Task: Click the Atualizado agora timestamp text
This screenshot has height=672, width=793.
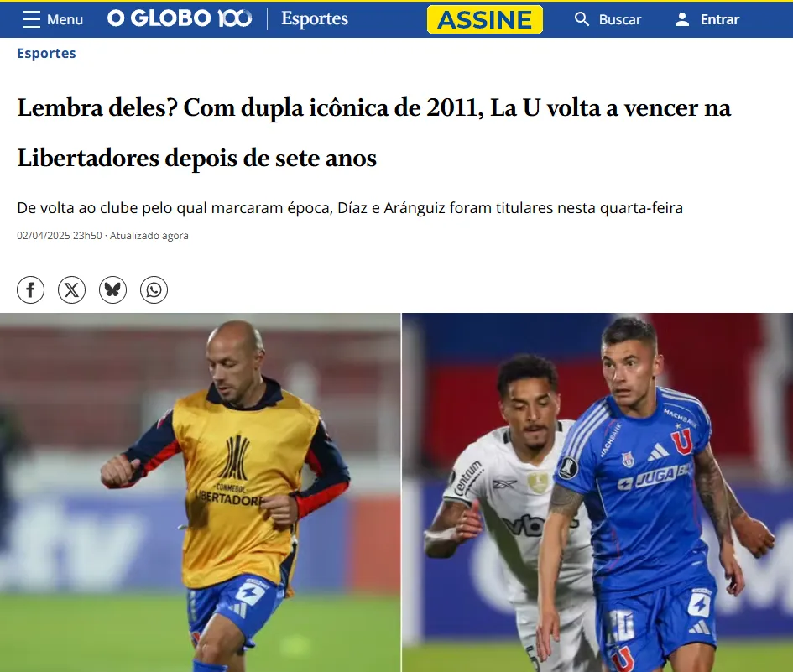Action: click(x=149, y=236)
